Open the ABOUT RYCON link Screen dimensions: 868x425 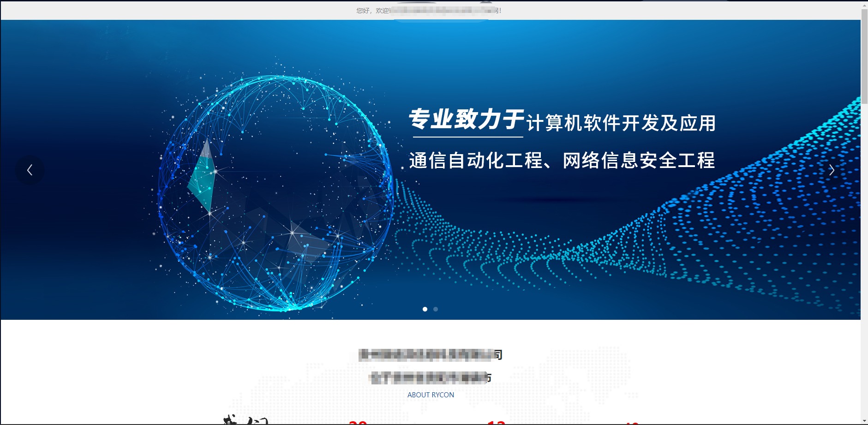point(431,395)
